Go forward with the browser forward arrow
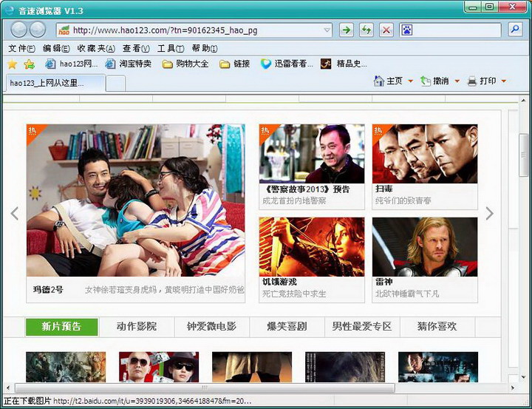 click(38, 30)
